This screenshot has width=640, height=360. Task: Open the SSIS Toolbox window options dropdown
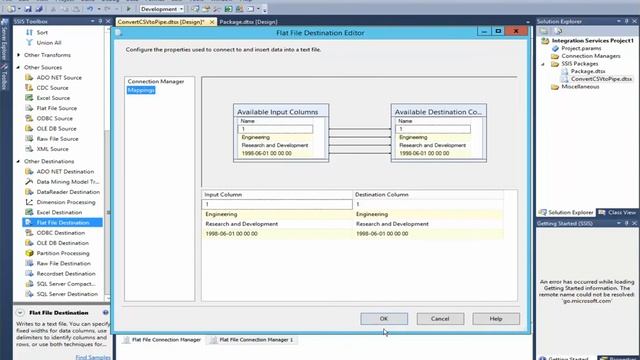[x=93, y=21]
